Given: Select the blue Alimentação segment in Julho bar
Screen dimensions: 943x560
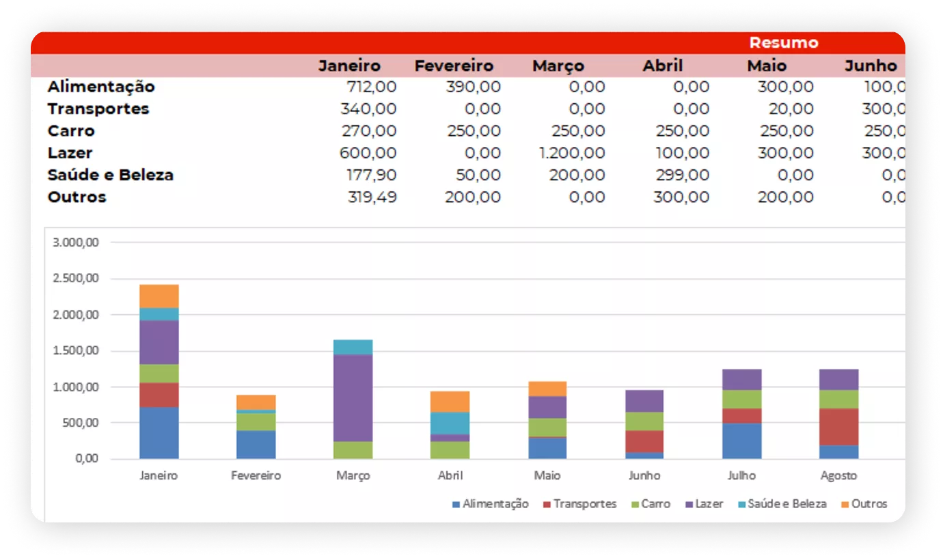Looking at the screenshot, I should click(x=741, y=441).
